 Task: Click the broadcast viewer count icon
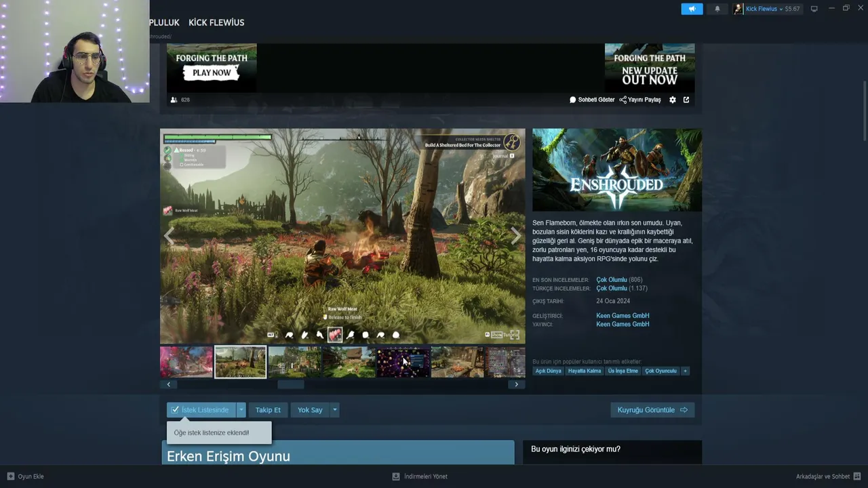coord(174,100)
